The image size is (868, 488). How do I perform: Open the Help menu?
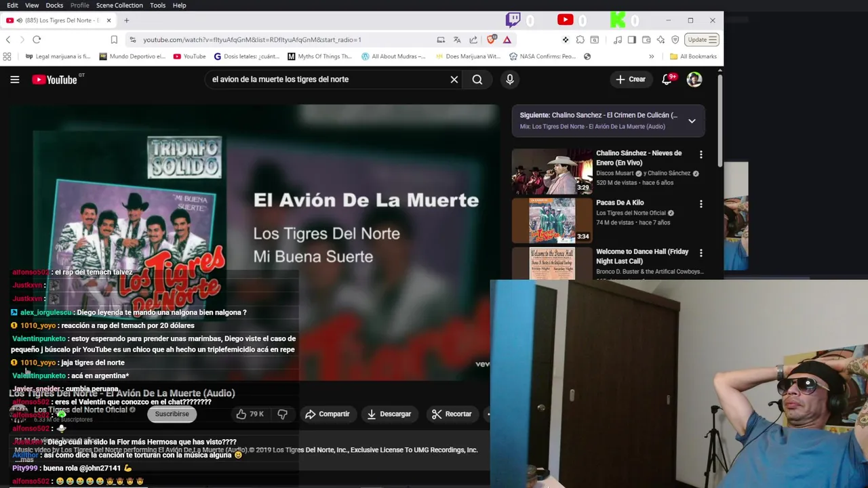coord(179,5)
